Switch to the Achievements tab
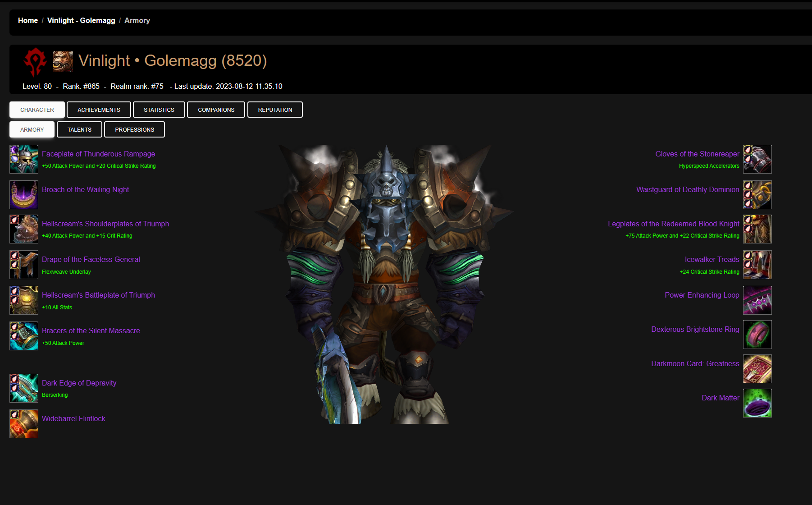Screen dimensions: 812x505 [99, 110]
